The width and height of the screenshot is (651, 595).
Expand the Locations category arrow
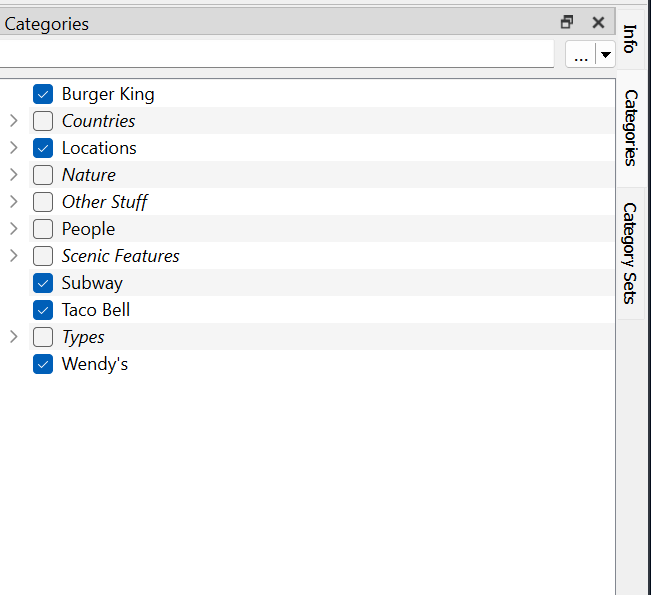pos(13,148)
